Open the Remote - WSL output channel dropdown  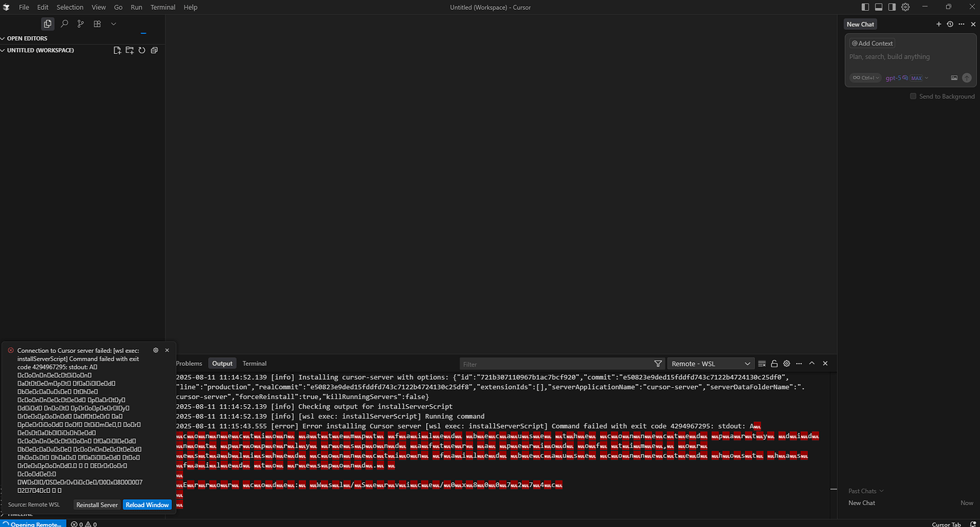[x=710, y=363]
